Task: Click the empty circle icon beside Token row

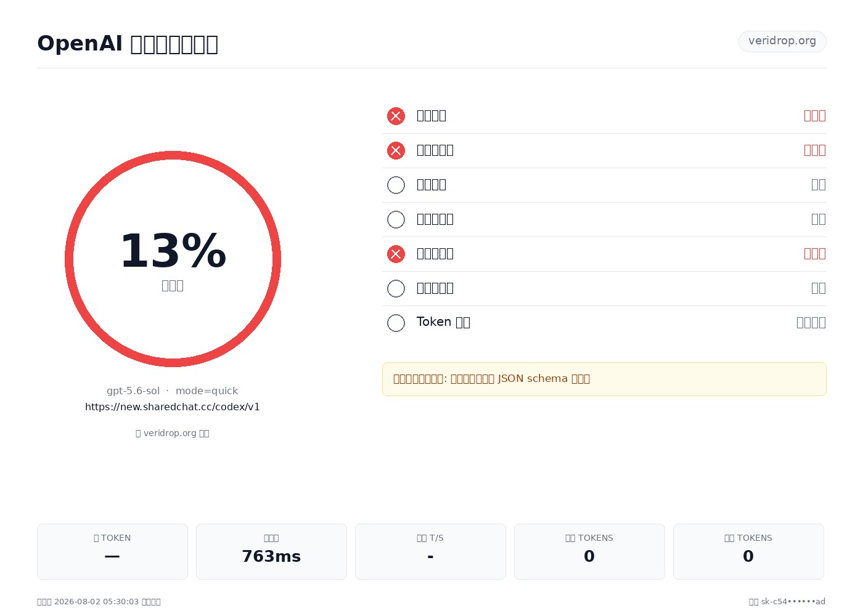Action: pyautogui.click(x=396, y=323)
